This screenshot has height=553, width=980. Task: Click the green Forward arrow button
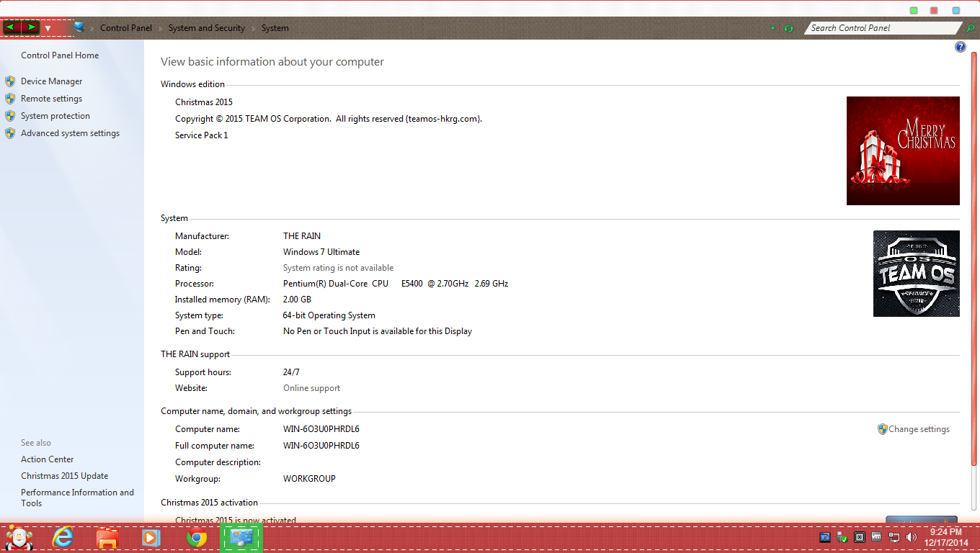30,27
